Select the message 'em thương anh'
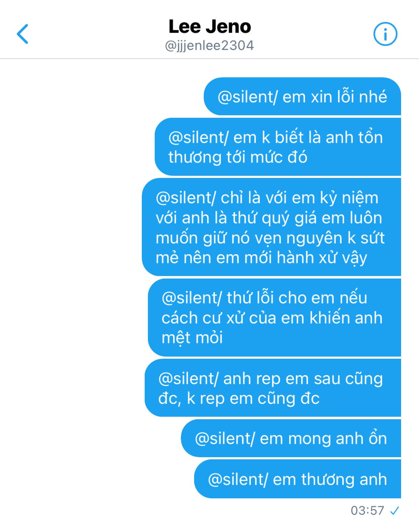The width and height of the screenshot is (419, 532). 298,479
